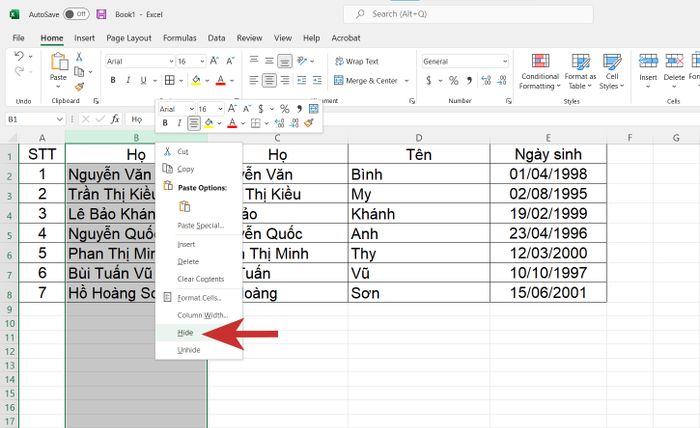Click ribbon Accounting dollar format icon
Image resolution: width=700 pixels, height=428 pixels.
pos(429,80)
